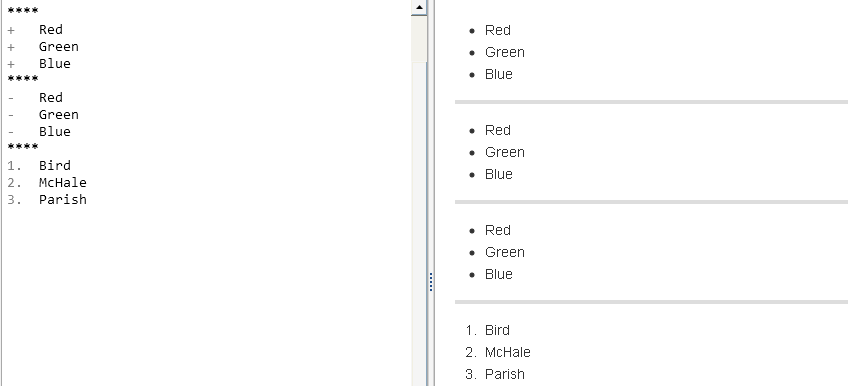Image resolution: width=861 pixels, height=386 pixels.
Task: Click dash-prefixed 'Blue' line in editor
Action: pos(39,132)
